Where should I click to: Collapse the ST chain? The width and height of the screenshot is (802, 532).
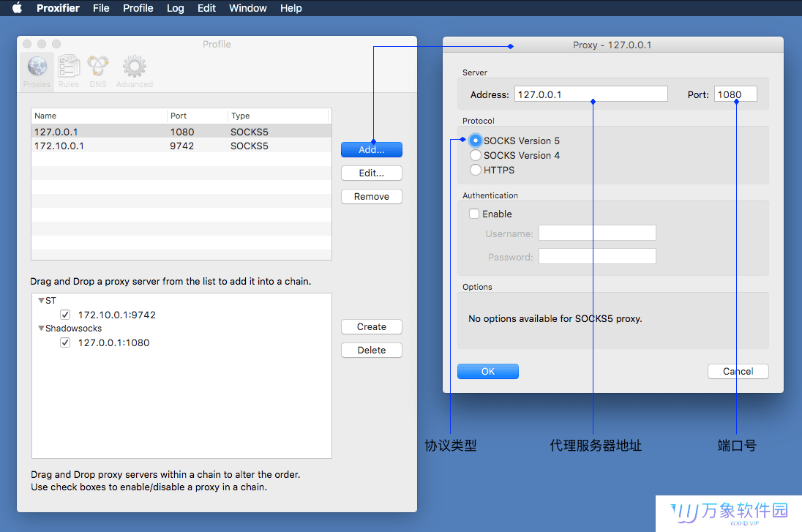click(x=41, y=301)
